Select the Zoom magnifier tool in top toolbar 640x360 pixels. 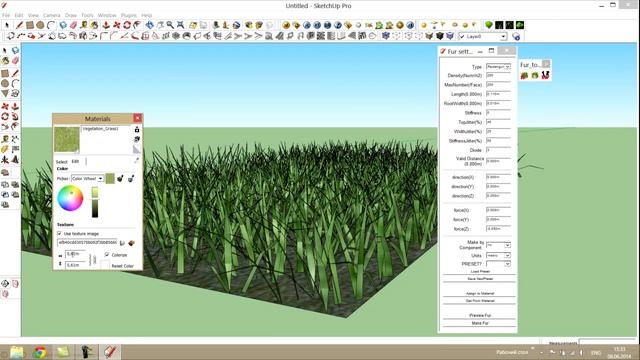(170, 25)
